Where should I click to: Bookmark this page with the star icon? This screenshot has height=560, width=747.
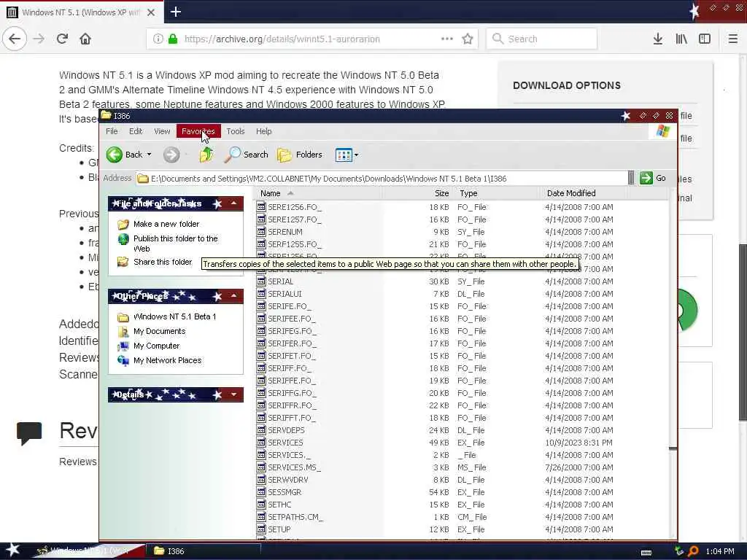pyautogui.click(x=468, y=39)
